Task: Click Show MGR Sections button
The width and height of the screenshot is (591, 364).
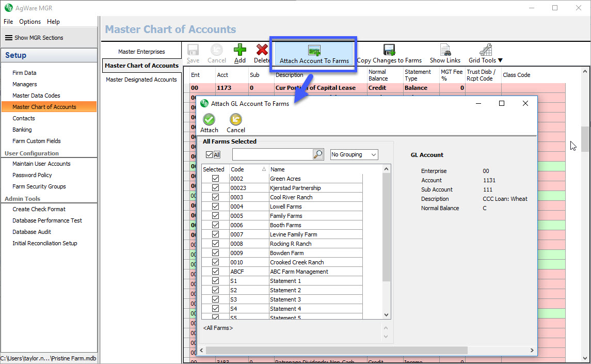Action: (34, 38)
